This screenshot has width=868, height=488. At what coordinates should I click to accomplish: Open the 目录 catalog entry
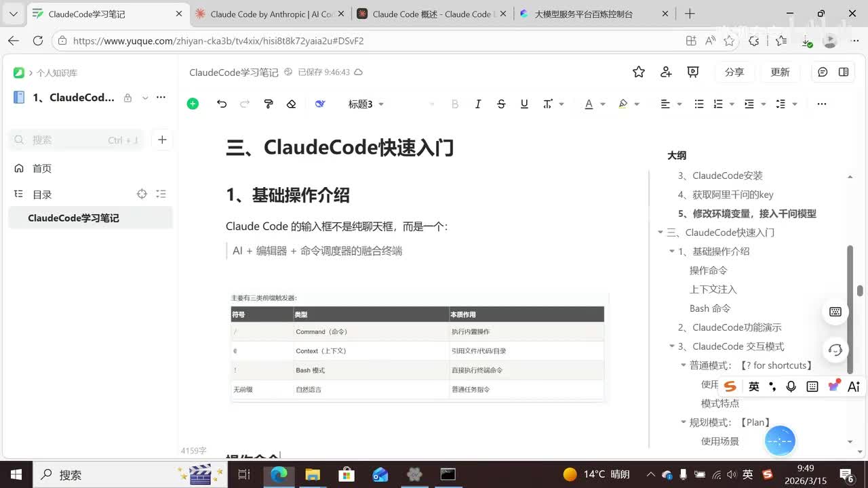42,195
